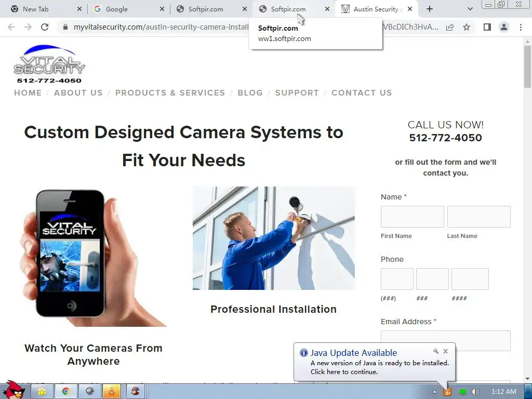This screenshot has width=532, height=399.
Task: Click the middle three-digit phone field
Action: click(432, 279)
